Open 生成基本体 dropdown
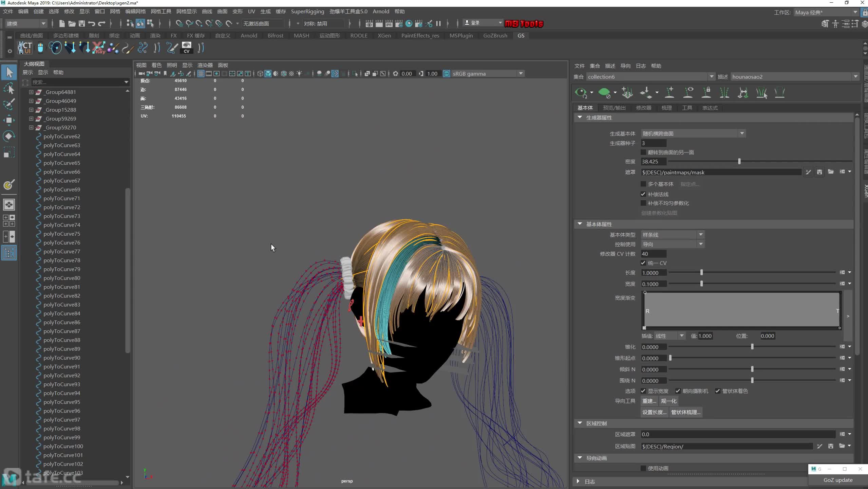The height and width of the screenshot is (489, 868). [x=693, y=133]
